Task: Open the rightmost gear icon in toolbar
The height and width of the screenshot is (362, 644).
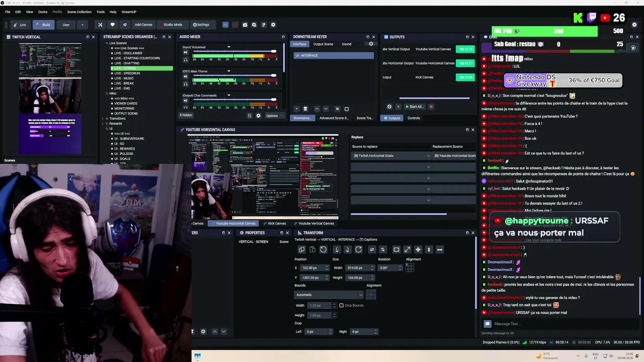Action: pyautogui.click(x=273, y=25)
